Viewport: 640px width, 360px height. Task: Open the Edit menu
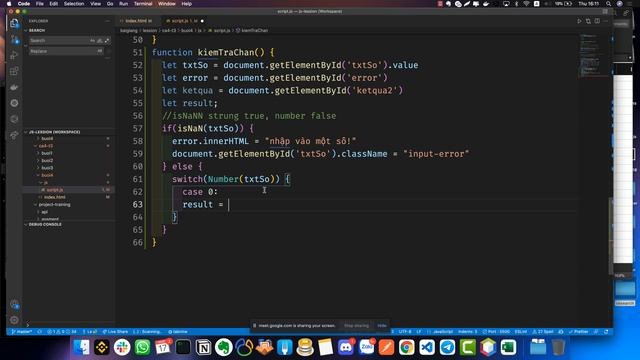click(53, 4)
